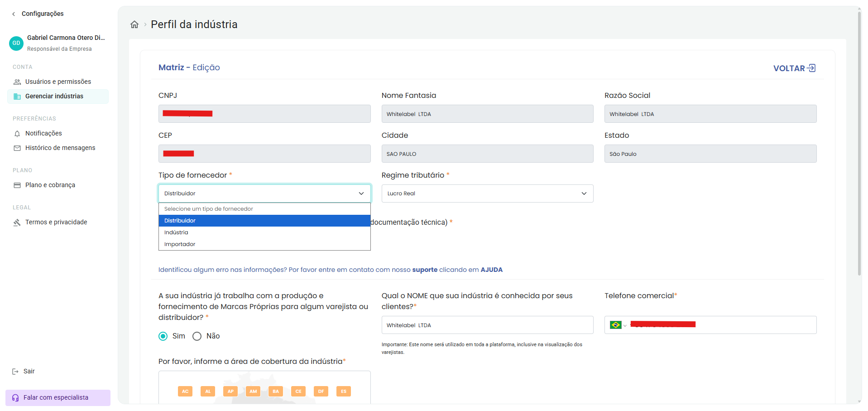The image size is (868, 411).
Task: Choose Indústria from the supplier type list
Action: [x=264, y=232]
